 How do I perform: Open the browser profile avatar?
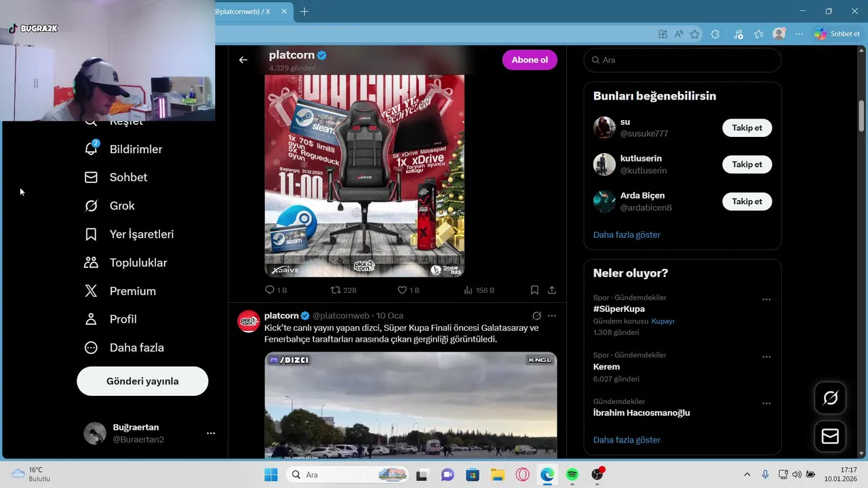tap(779, 34)
